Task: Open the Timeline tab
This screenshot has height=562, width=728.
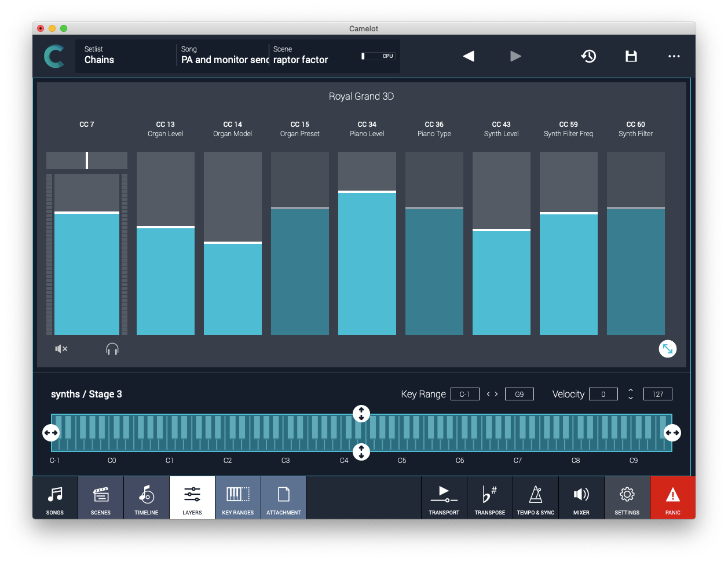Action: tap(147, 498)
